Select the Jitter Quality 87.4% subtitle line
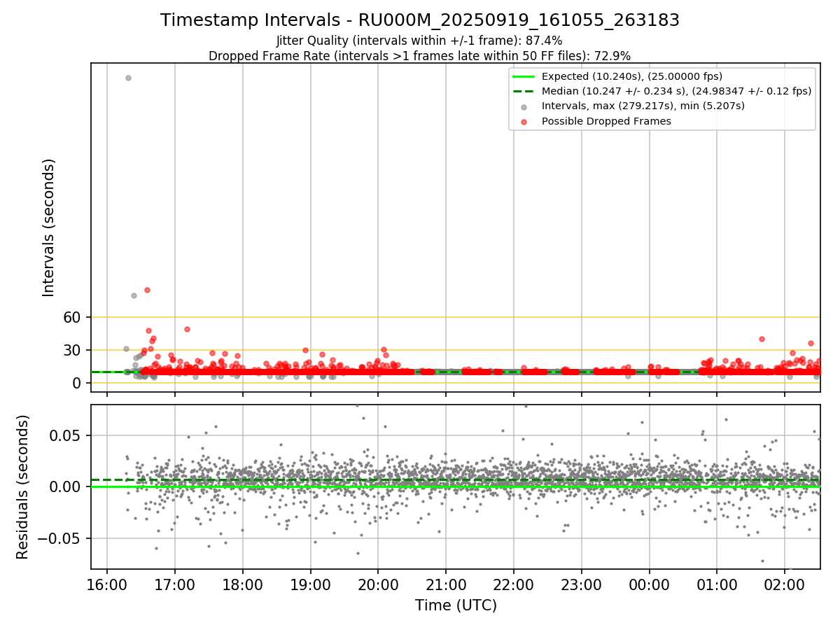840x630 pixels. [x=419, y=41]
